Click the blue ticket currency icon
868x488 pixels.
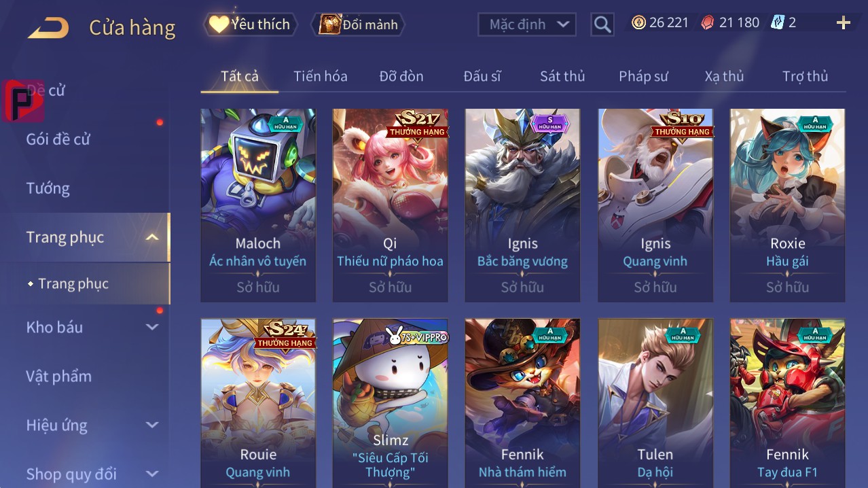[x=778, y=22]
